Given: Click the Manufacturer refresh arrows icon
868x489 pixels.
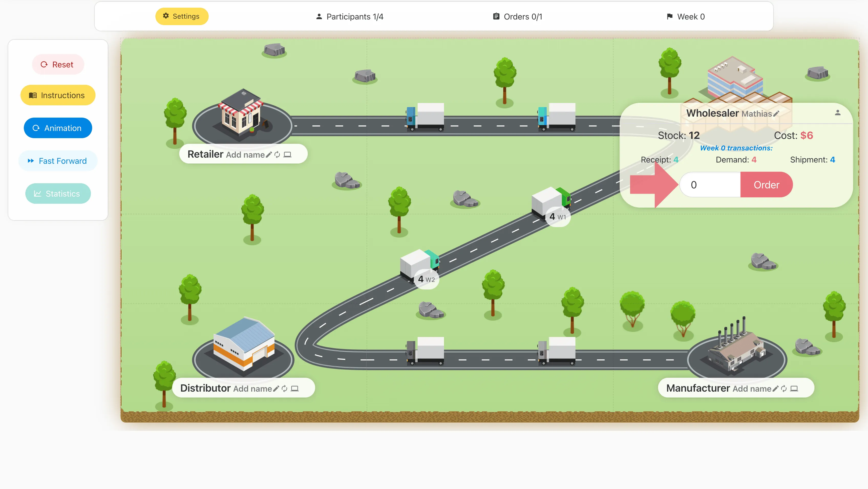Looking at the screenshot, I should tap(784, 389).
